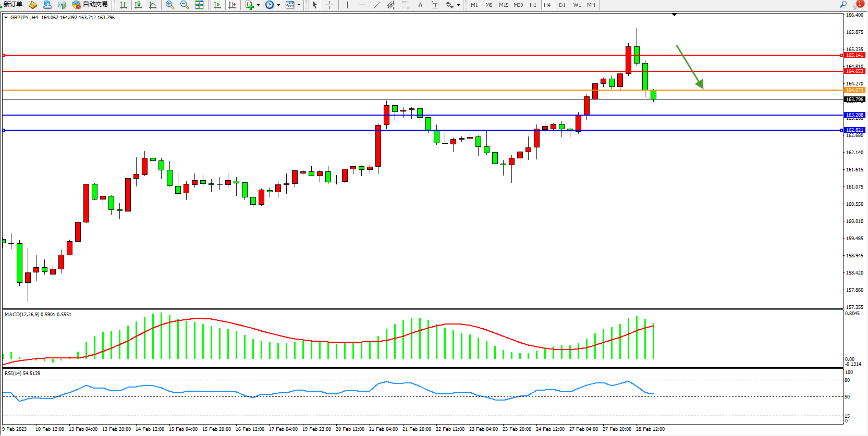Pick the Trendline drawing tool
868x436 pixels.
tap(377, 5)
